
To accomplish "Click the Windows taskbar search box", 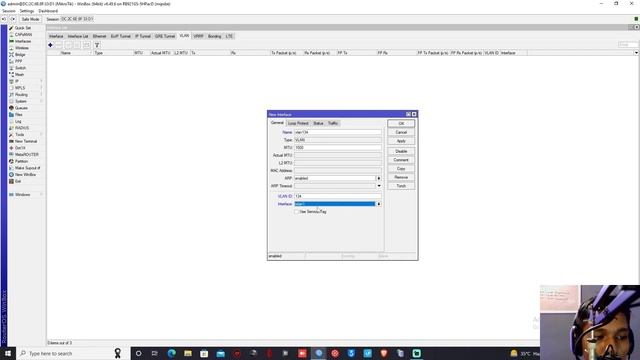I will 73,353.
